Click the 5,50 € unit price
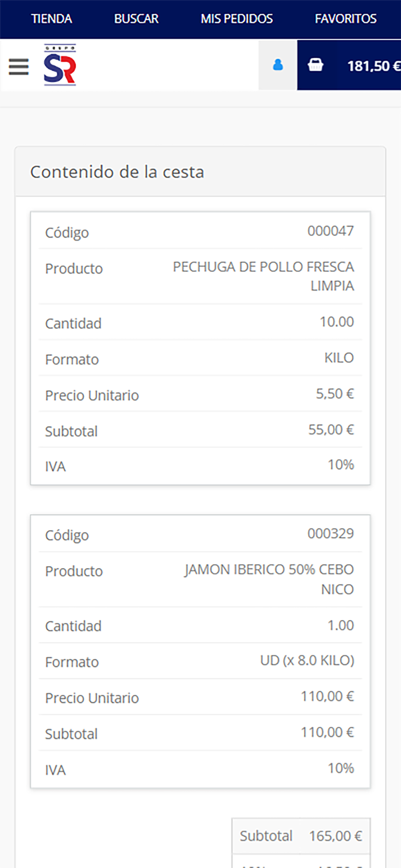 (335, 394)
